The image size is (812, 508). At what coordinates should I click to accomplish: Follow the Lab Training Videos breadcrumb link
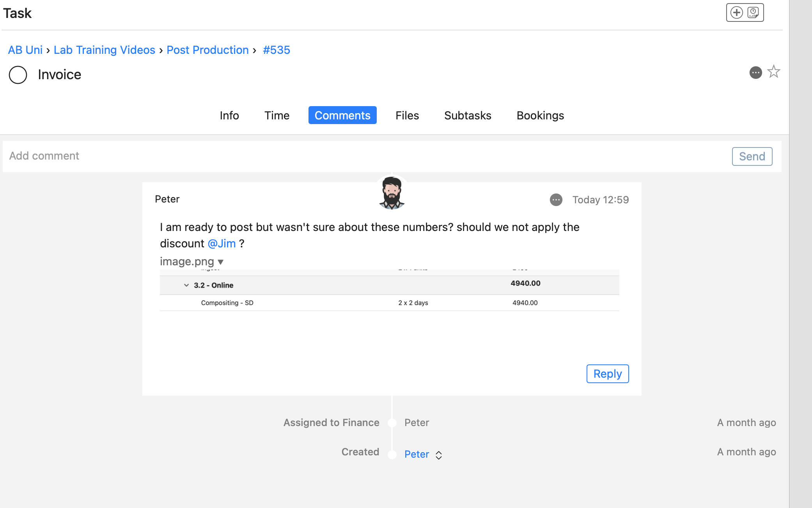[104, 50]
